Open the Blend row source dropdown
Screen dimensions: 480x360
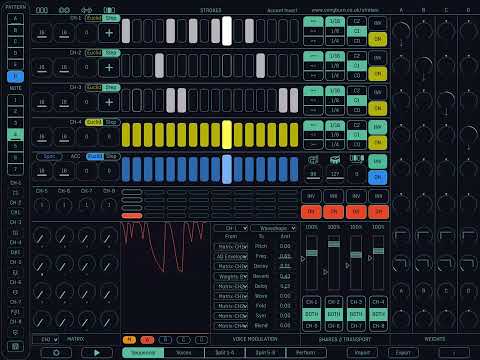click(x=231, y=326)
